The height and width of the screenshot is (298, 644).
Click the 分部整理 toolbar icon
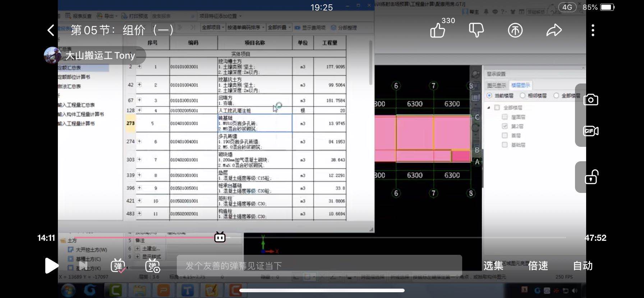pyautogui.click(x=344, y=27)
